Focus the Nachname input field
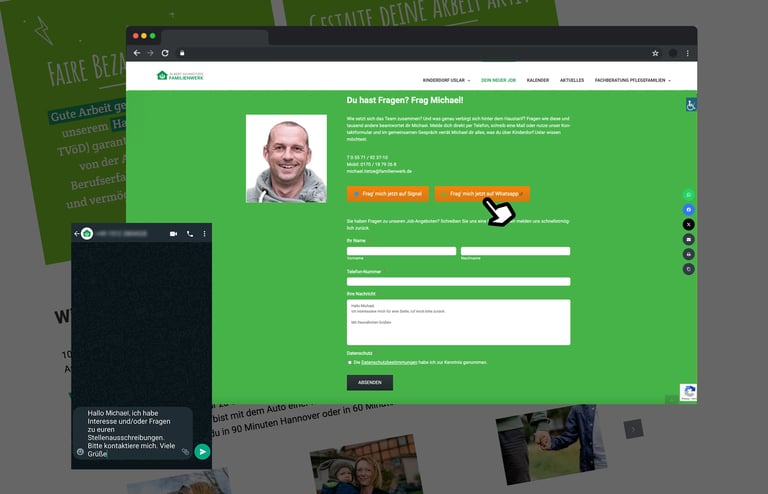Image resolution: width=768 pixels, height=494 pixels. tap(515, 251)
